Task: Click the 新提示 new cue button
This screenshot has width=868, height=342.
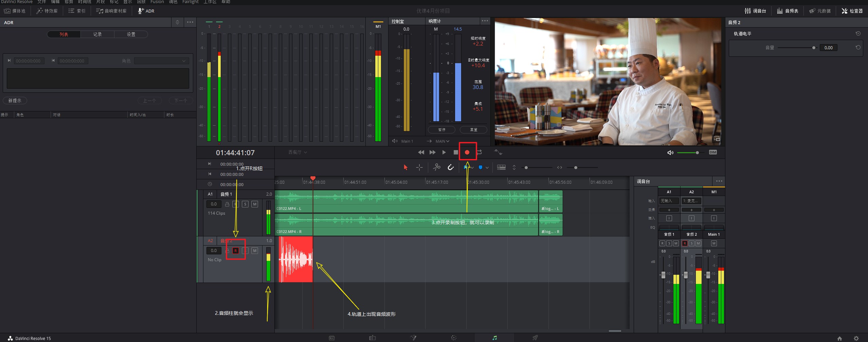Action: pyautogui.click(x=15, y=101)
